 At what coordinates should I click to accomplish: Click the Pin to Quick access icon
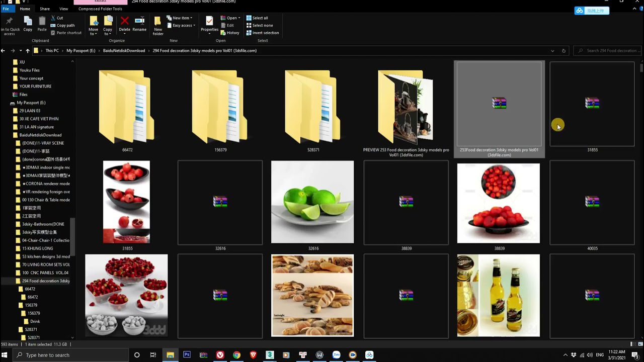[x=9, y=21]
